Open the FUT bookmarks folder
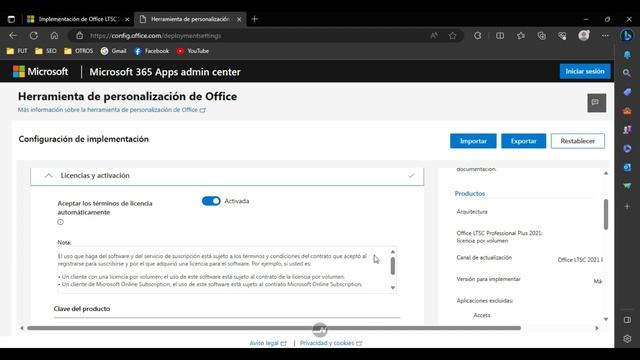640x360 pixels. click(17, 51)
